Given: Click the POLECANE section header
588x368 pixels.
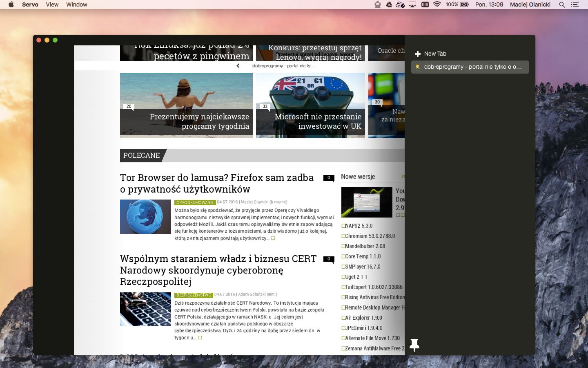Looking at the screenshot, I should (141, 155).
